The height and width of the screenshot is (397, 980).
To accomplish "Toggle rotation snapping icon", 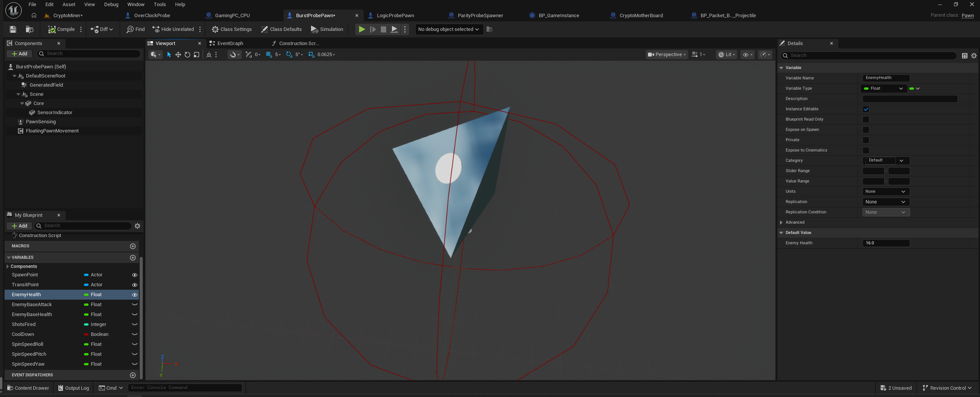I will (289, 55).
